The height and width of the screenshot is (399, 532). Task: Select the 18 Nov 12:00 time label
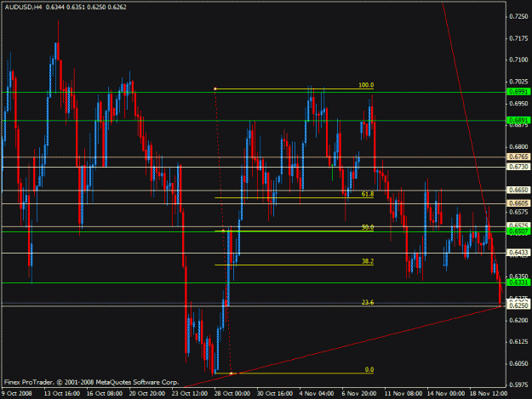[x=489, y=394]
